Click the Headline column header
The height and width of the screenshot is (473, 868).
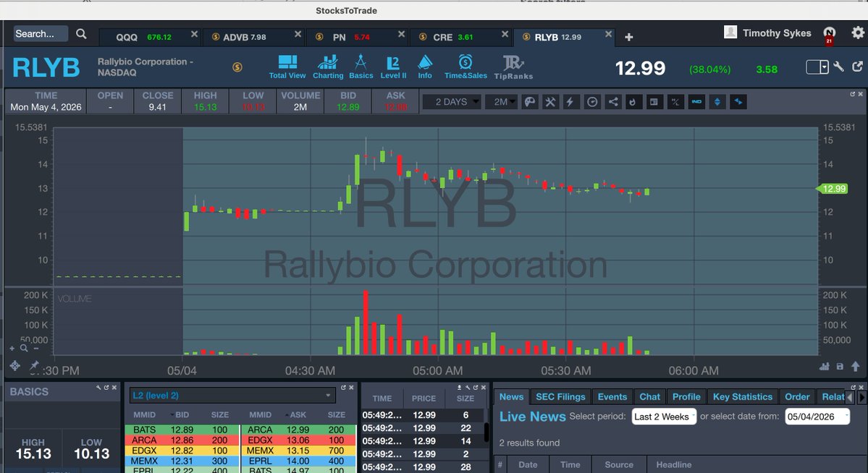(x=674, y=465)
